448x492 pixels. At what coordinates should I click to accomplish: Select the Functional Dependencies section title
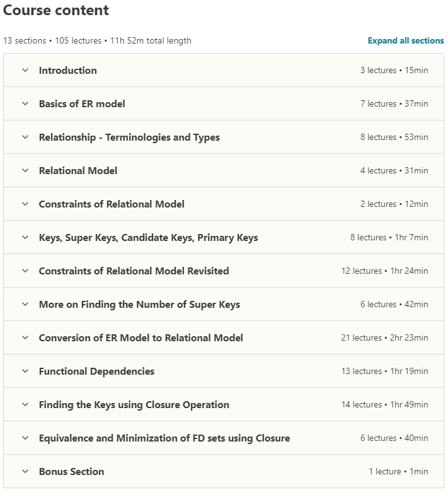(x=96, y=372)
